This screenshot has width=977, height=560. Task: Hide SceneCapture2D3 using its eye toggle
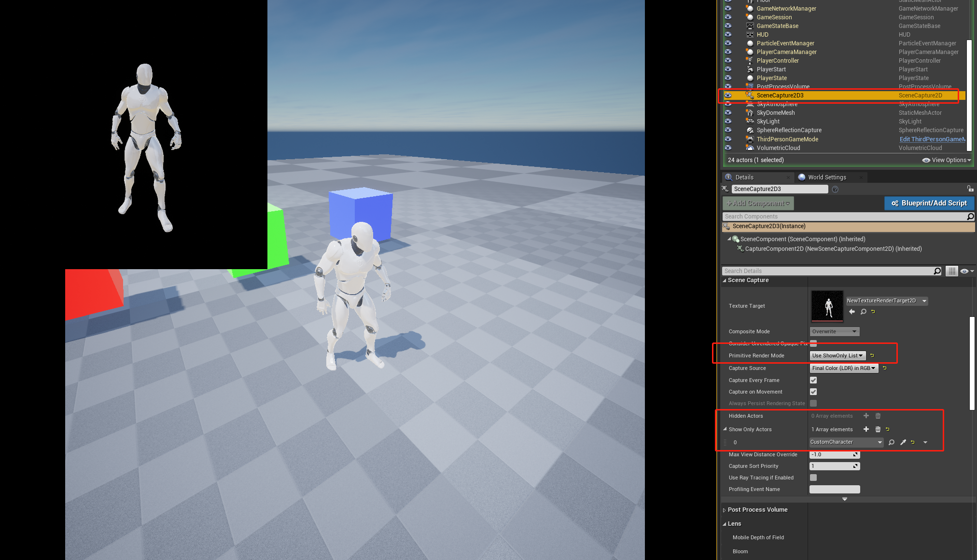[728, 95]
